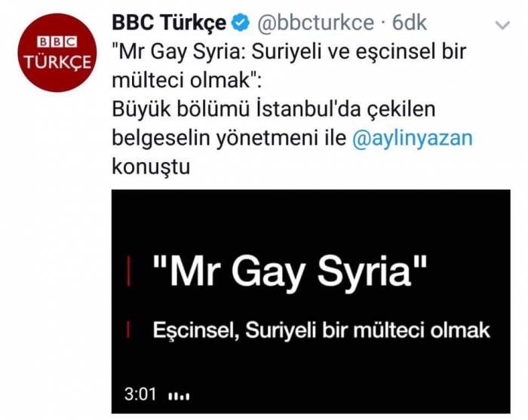Click the "Mr Gay Syria" video title text
The width and height of the screenshot is (528, 420).
[x=290, y=271]
